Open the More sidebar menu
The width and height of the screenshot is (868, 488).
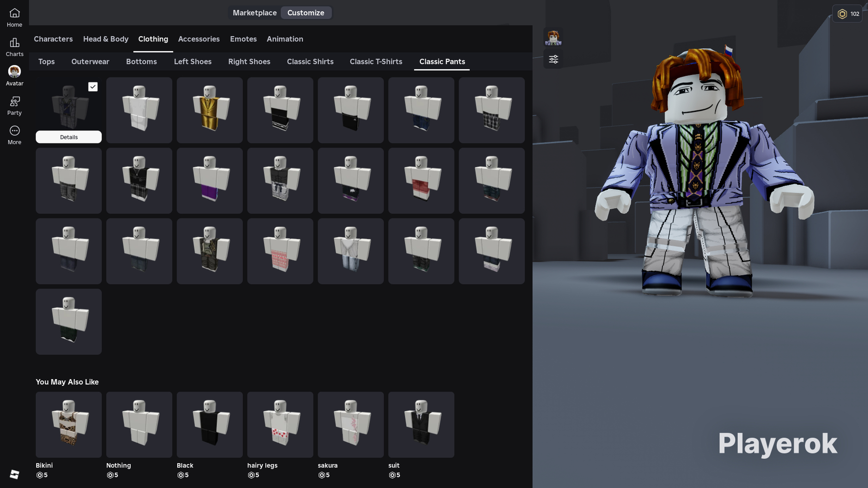click(x=14, y=135)
